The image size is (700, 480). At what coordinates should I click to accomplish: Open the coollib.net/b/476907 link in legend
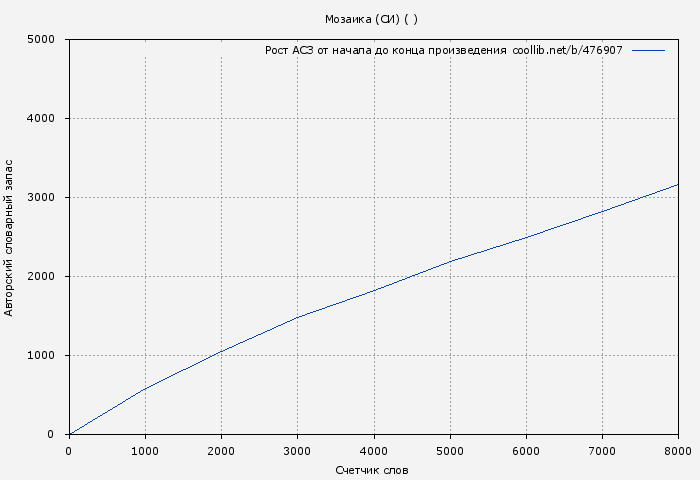(x=567, y=50)
